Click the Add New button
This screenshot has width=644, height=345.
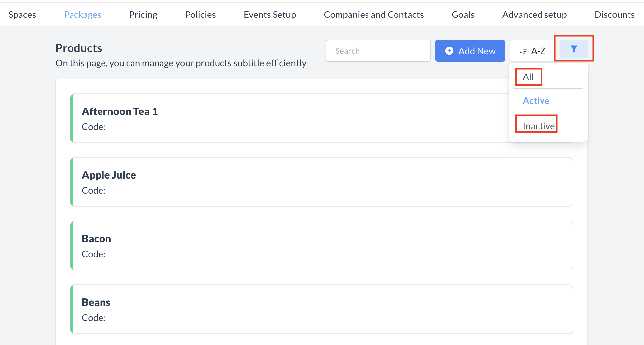click(x=470, y=50)
